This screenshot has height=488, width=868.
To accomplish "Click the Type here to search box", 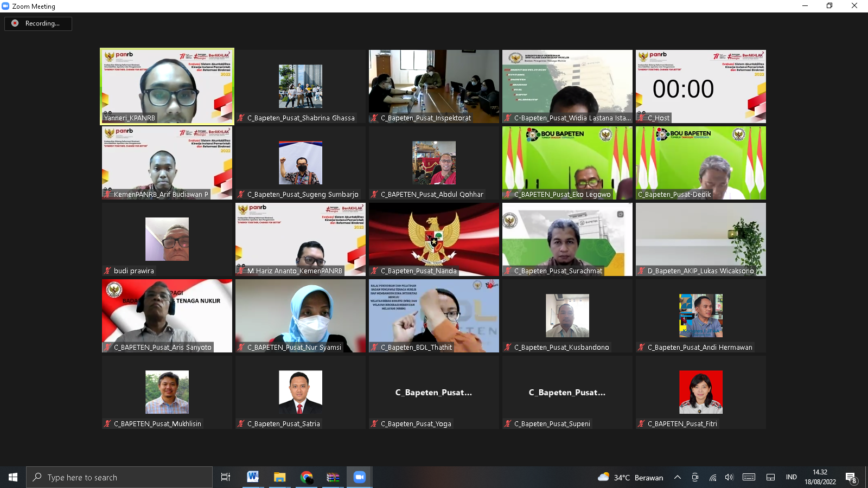I will click(x=119, y=477).
